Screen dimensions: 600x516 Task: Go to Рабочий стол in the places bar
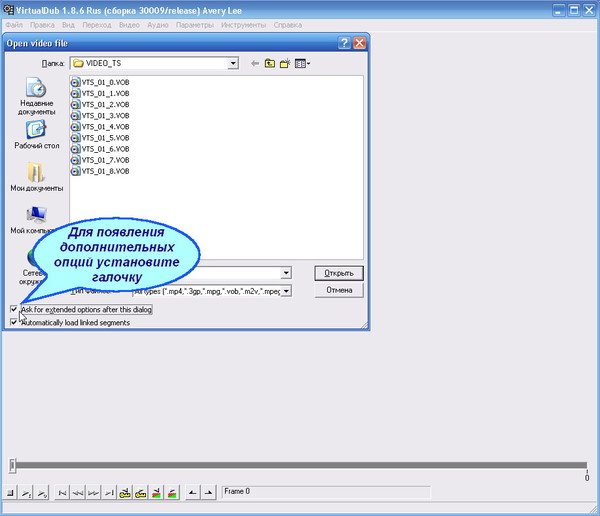click(x=36, y=135)
